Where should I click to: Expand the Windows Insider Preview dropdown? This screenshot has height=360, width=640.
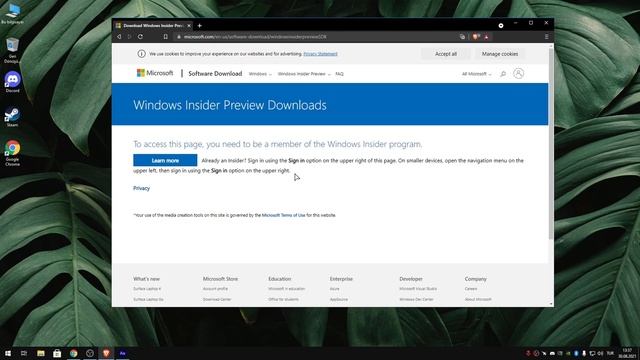(304, 74)
